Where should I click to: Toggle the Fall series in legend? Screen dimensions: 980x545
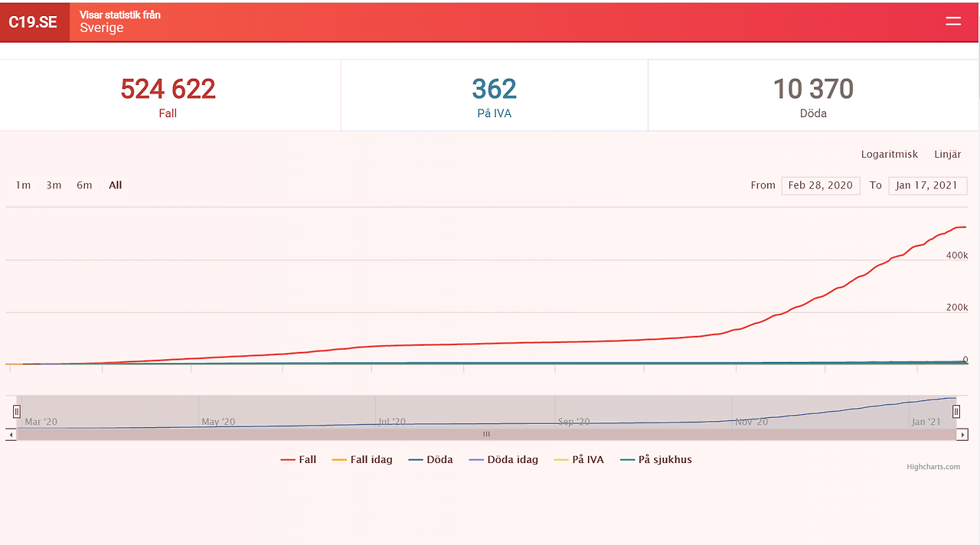point(299,459)
